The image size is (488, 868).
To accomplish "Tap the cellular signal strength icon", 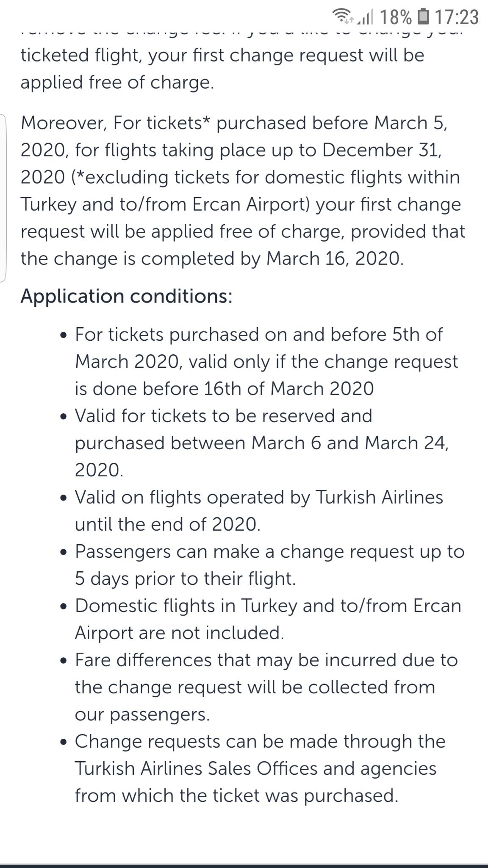I will click(365, 17).
